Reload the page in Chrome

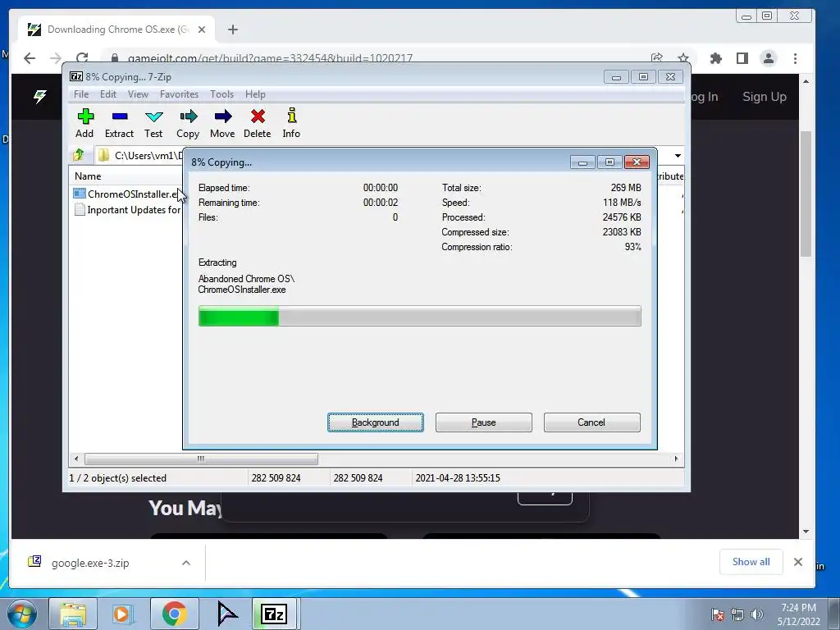click(x=82, y=58)
